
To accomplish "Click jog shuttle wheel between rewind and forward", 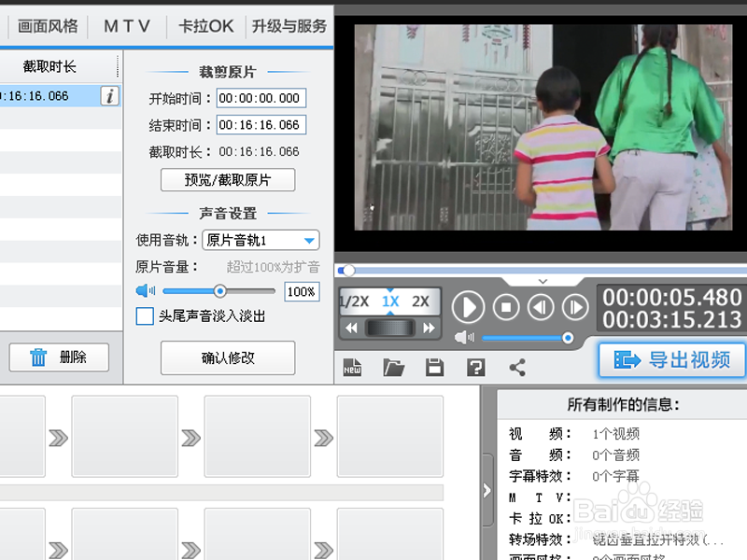I will [389, 329].
